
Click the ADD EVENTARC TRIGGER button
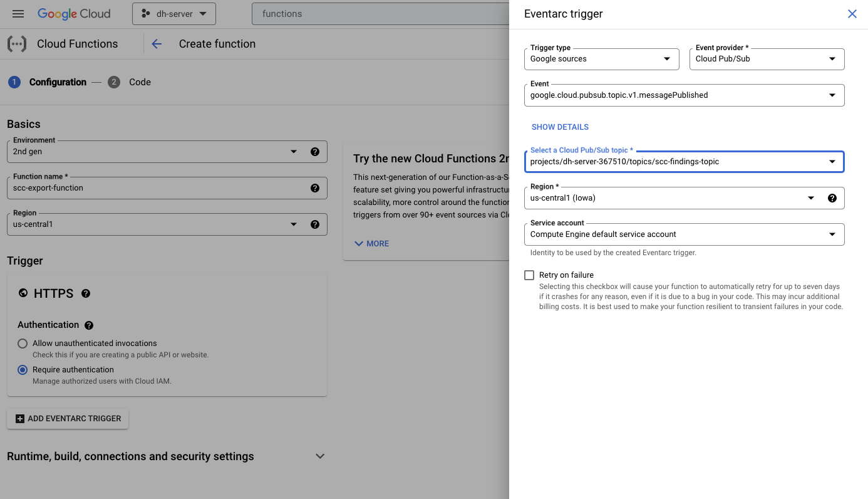click(68, 419)
